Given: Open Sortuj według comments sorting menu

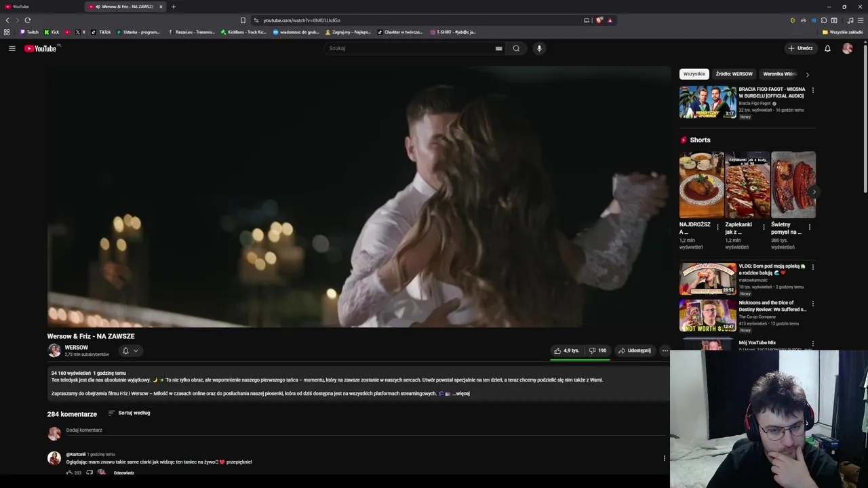Looking at the screenshot, I should pos(129,413).
